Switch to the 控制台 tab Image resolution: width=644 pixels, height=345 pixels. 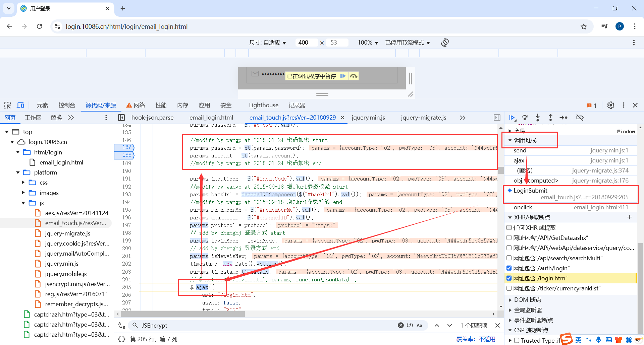coord(67,105)
